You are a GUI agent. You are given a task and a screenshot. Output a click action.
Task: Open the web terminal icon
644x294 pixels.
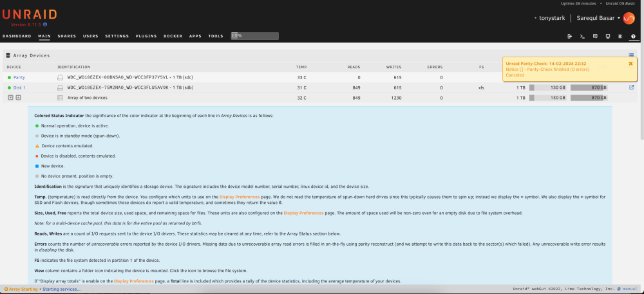point(582,36)
